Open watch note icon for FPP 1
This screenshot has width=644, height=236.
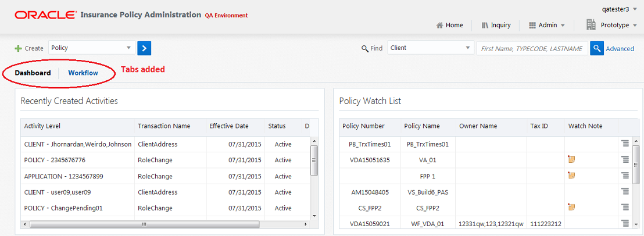point(571,175)
